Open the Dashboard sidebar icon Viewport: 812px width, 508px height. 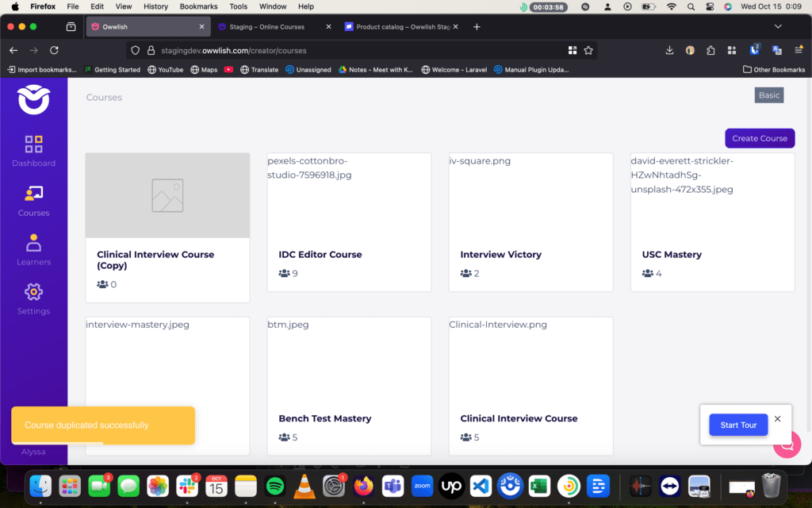click(x=33, y=144)
